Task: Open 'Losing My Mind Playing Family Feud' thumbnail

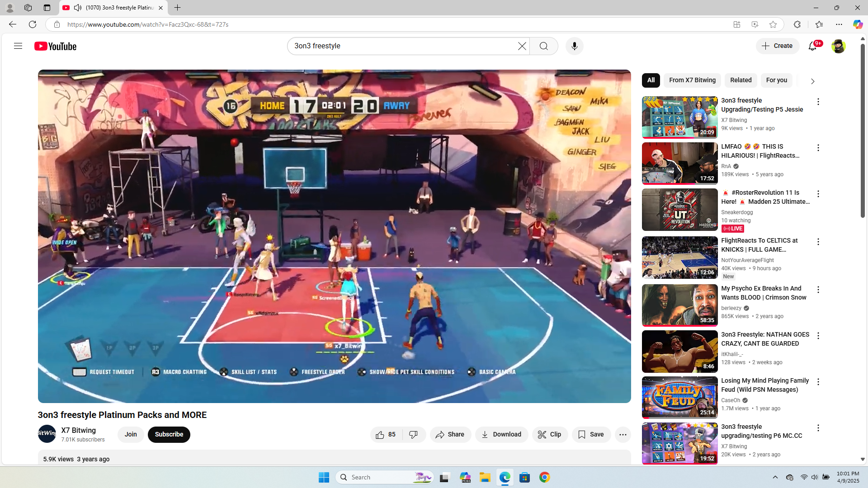Action: click(680, 398)
